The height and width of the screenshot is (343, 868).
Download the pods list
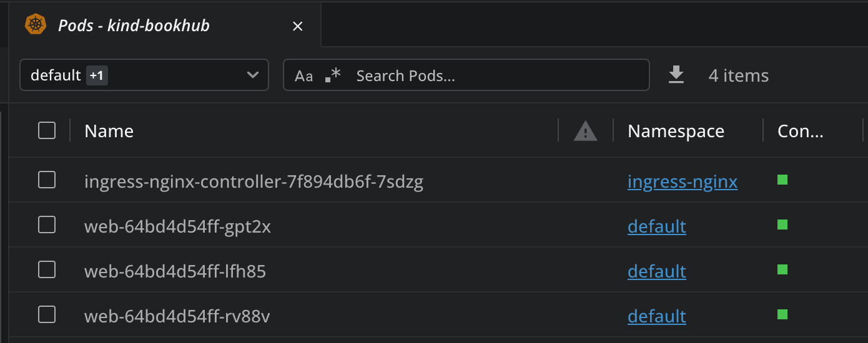[x=676, y=75]
